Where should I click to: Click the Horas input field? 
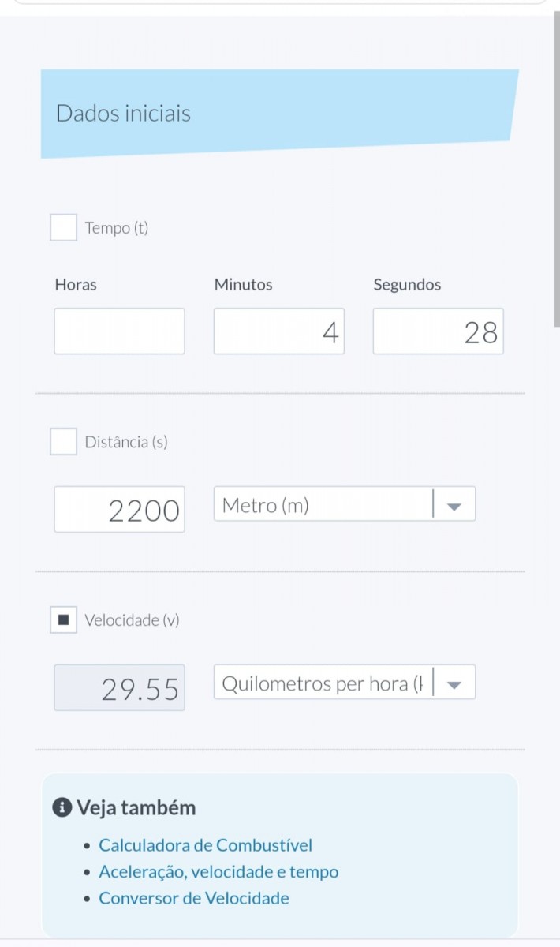click(x=120, y=331)
